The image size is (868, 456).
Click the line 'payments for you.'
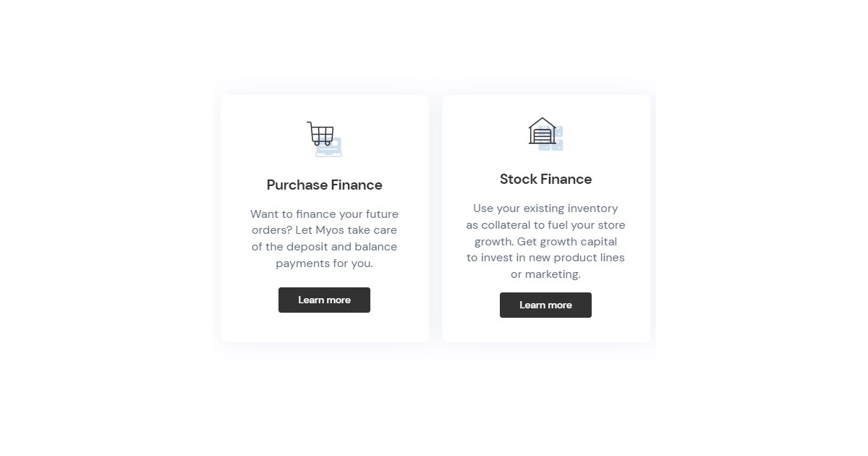point(324,263)
